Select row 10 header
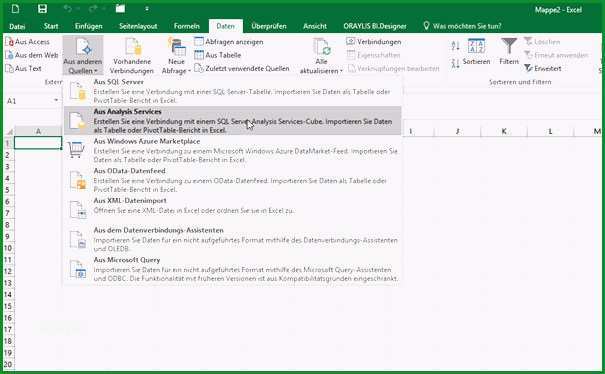This screenshot has width=605, height=374. point(8,248)
